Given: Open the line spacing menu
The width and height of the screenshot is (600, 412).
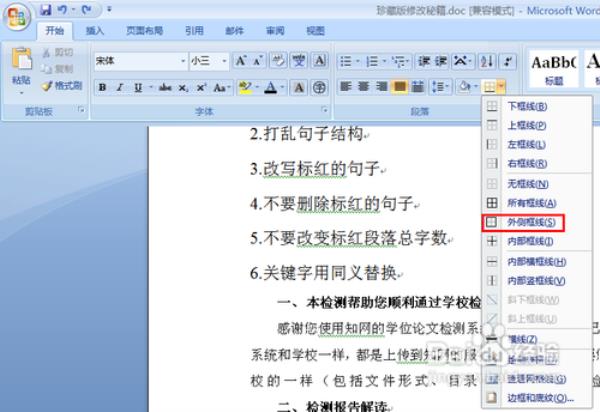Looking at the screenshot, I should coord(440,87).
